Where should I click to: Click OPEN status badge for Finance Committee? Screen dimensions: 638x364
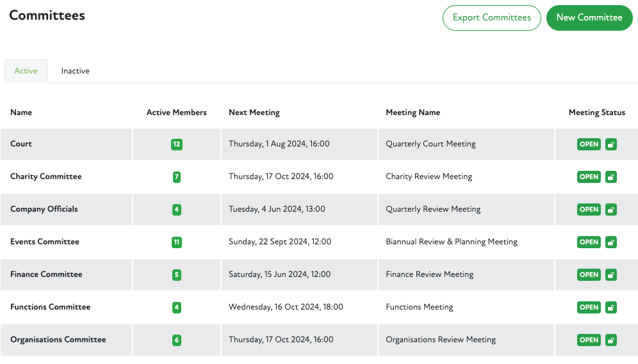589,275
